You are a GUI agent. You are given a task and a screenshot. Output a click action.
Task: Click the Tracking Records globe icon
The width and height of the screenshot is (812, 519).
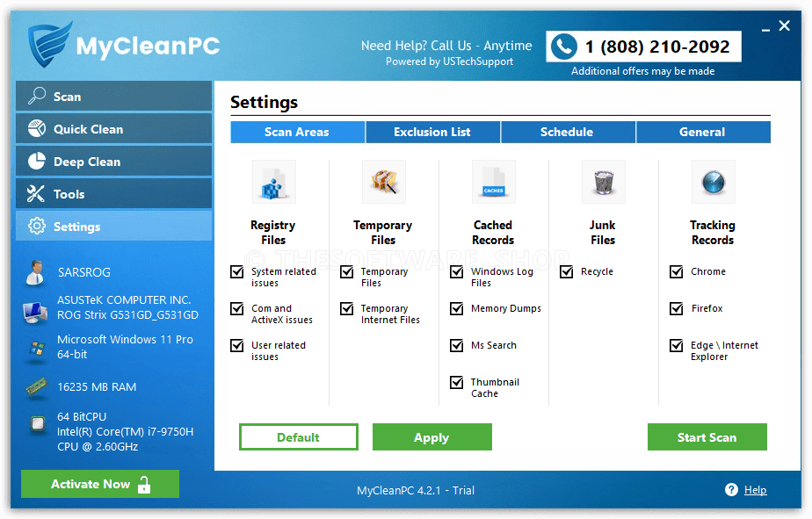click(713, 182)
